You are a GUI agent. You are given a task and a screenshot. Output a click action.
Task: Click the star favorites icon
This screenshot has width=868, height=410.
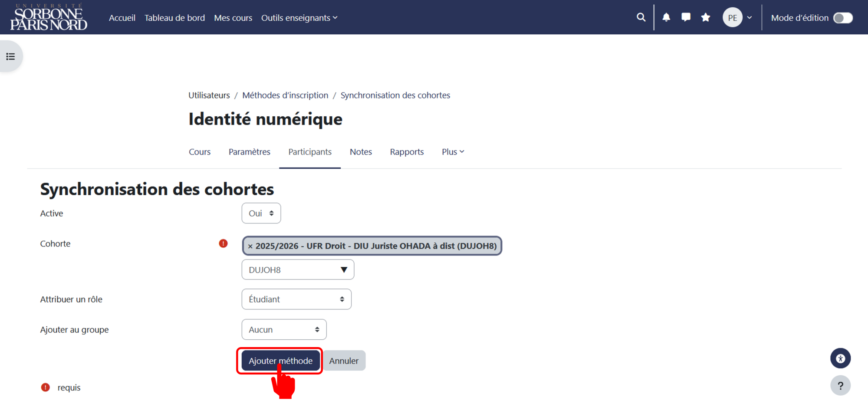coord(706,17)
